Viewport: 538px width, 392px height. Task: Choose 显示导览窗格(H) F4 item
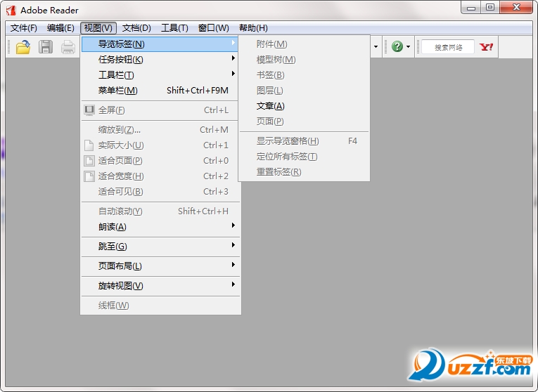(x=304, y=141)
